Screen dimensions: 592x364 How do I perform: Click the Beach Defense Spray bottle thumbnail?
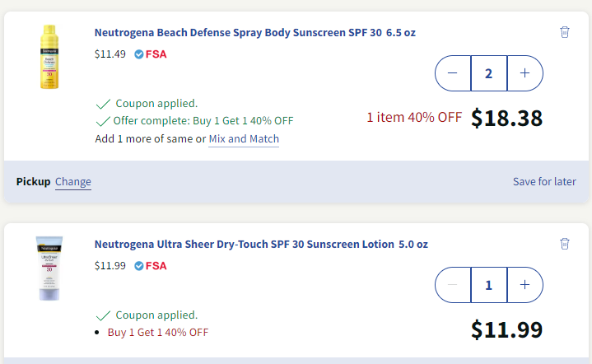click(49, 56)
